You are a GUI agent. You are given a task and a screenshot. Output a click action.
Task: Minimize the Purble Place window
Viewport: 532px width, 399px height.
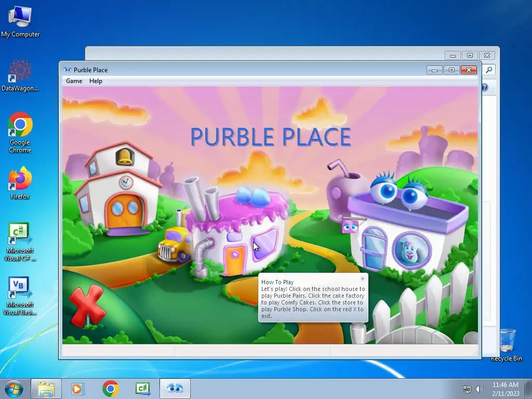pyautogui.click(x=435, y=70)
